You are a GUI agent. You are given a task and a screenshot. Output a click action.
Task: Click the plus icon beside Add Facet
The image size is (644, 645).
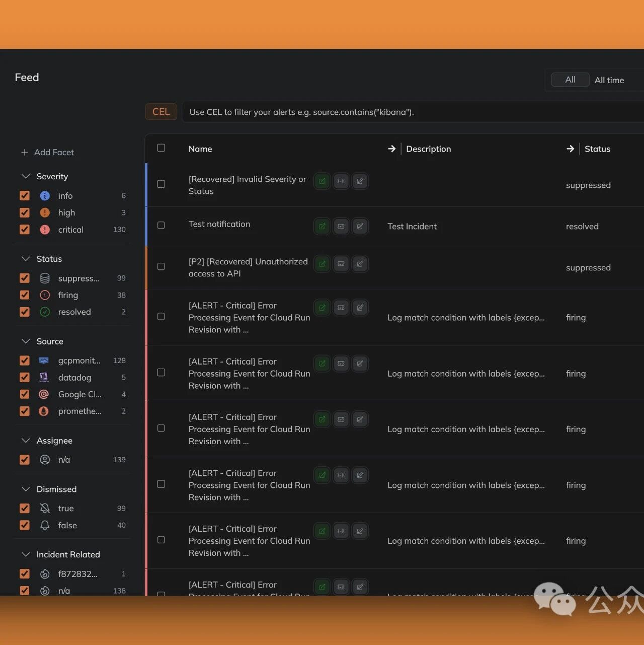24,152
